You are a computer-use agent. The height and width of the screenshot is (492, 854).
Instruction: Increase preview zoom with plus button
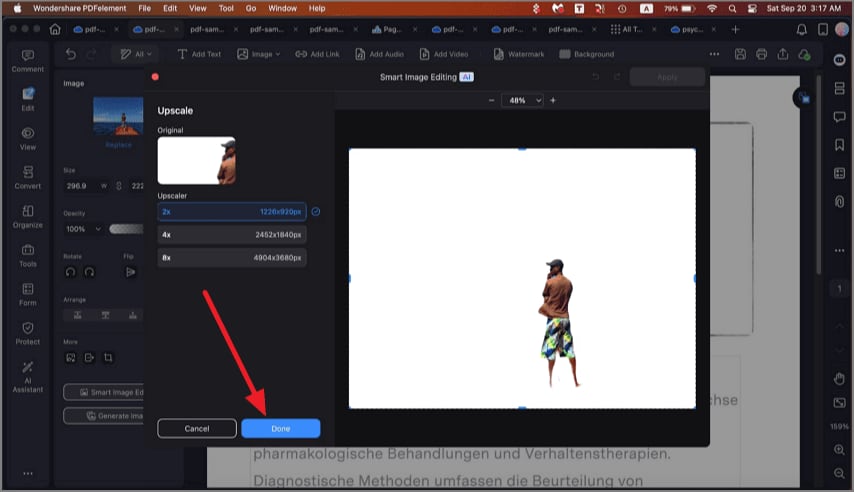[x=553, y=100]
